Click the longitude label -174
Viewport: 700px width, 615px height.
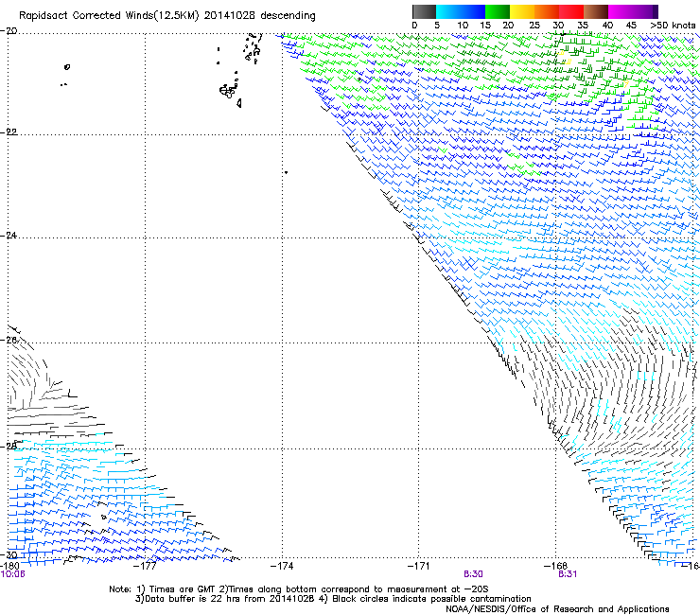pos(282,566)
